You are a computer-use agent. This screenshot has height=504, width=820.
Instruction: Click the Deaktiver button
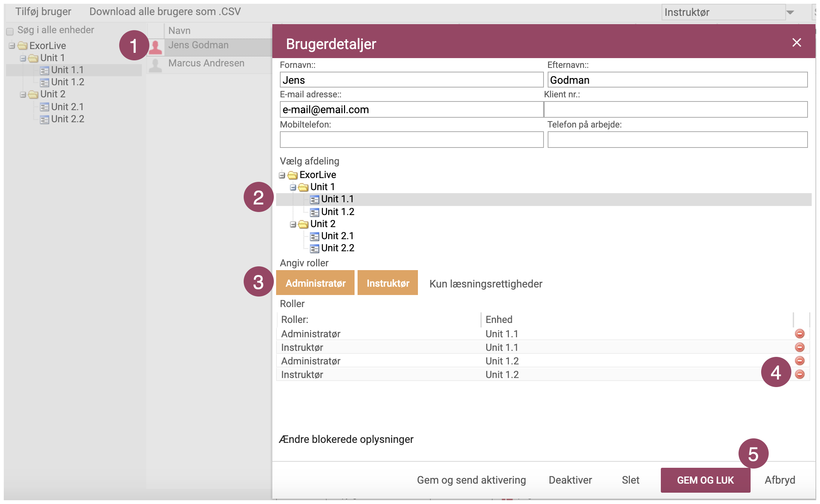coord(570,480)
